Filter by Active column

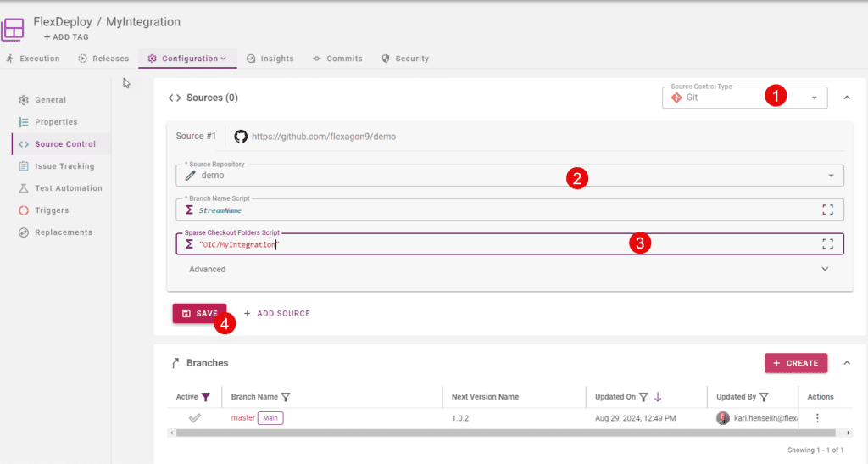click(206, 397)
